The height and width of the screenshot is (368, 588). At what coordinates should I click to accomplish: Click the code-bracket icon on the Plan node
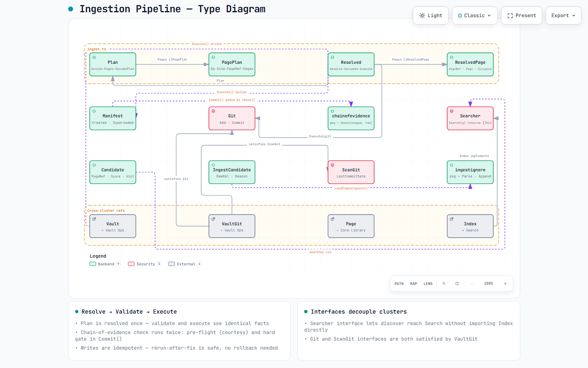click(94, 57)
